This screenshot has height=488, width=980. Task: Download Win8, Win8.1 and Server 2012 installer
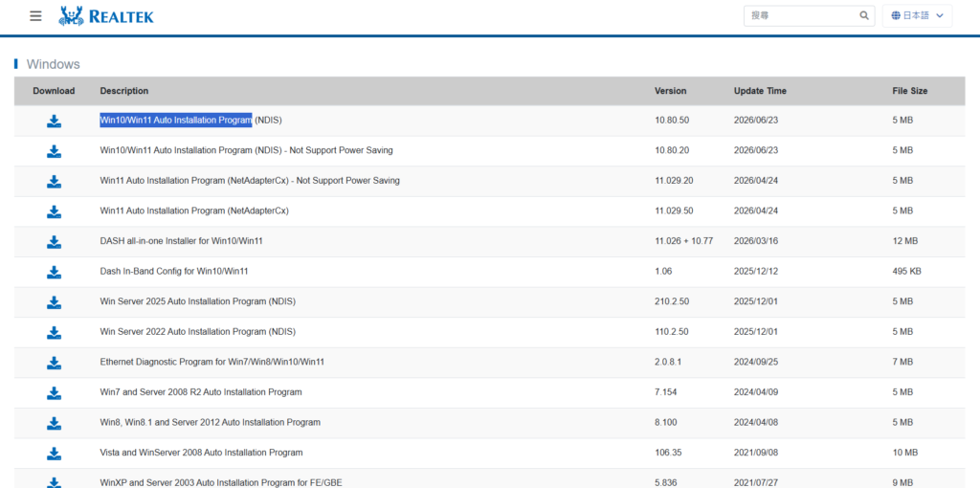click(x=55, y=423)
